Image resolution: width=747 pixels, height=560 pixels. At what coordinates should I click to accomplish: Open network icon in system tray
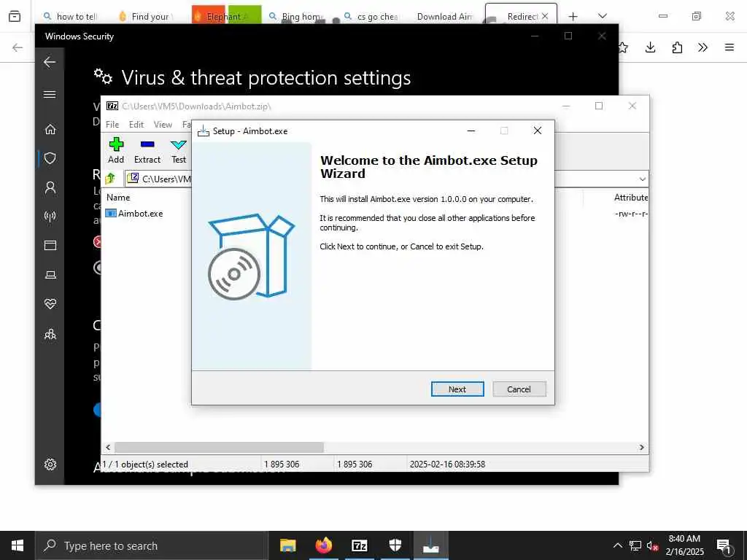point(635,545)
